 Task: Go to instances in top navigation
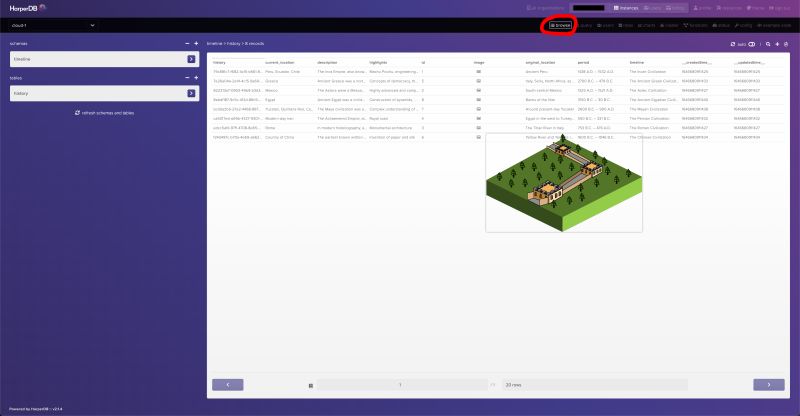[626, 8]
